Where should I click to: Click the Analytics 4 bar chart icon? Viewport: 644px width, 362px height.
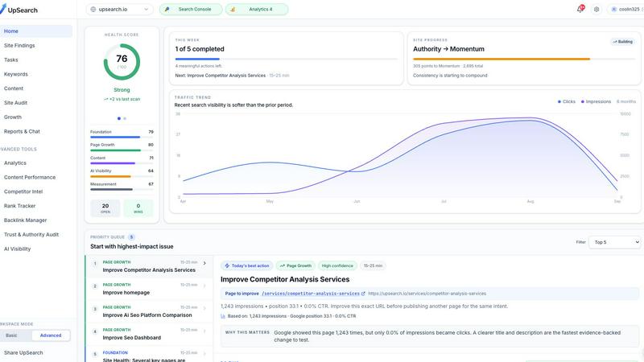[x=233, y=9]
